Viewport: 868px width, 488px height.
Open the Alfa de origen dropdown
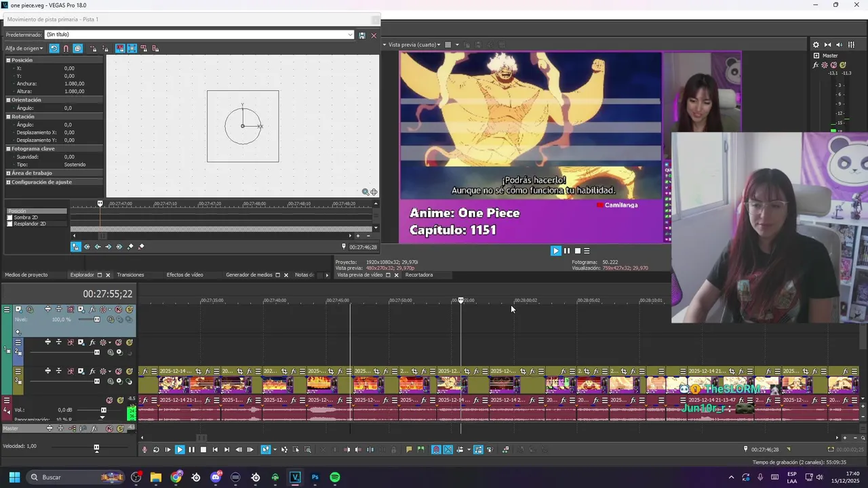24,49
